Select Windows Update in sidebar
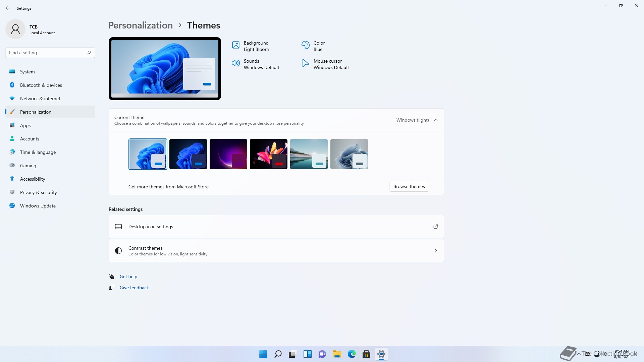The image size is (644, 362). 38,206
